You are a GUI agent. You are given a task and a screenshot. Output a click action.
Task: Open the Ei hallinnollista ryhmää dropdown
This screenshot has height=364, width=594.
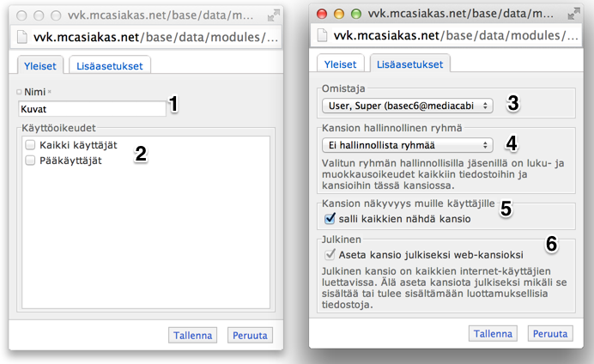407,145
